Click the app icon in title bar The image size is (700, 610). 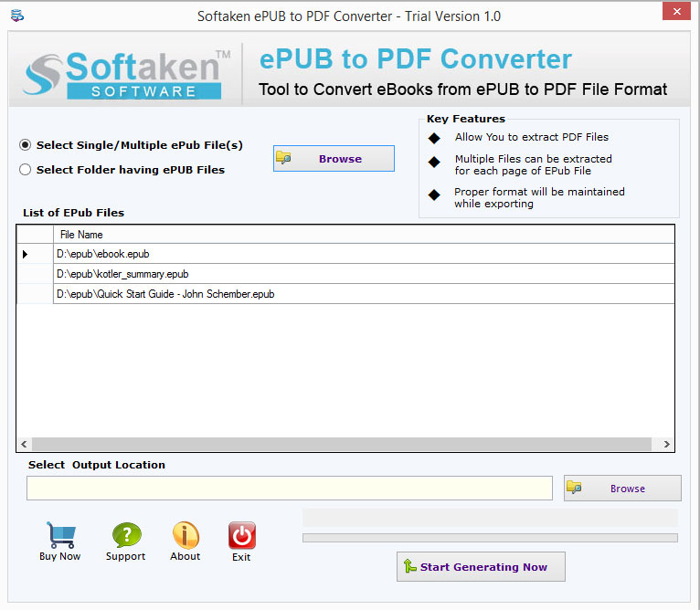pos(16,16)
